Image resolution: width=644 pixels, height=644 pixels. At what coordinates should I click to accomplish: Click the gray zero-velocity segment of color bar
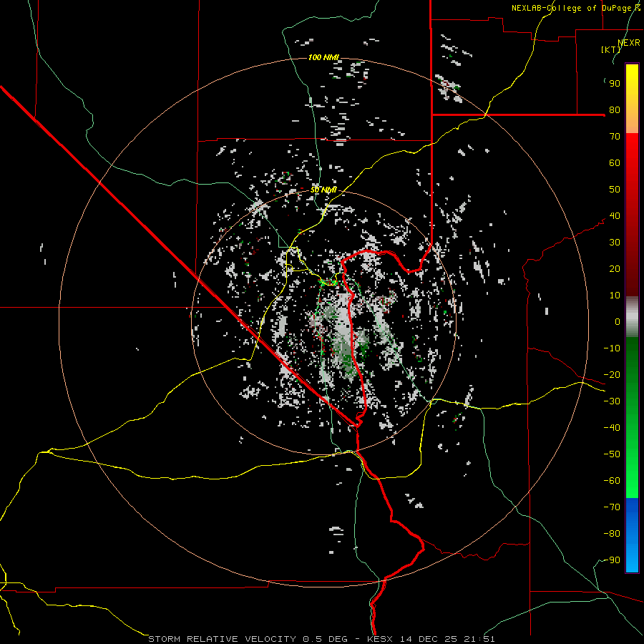[x=632, y=317]
